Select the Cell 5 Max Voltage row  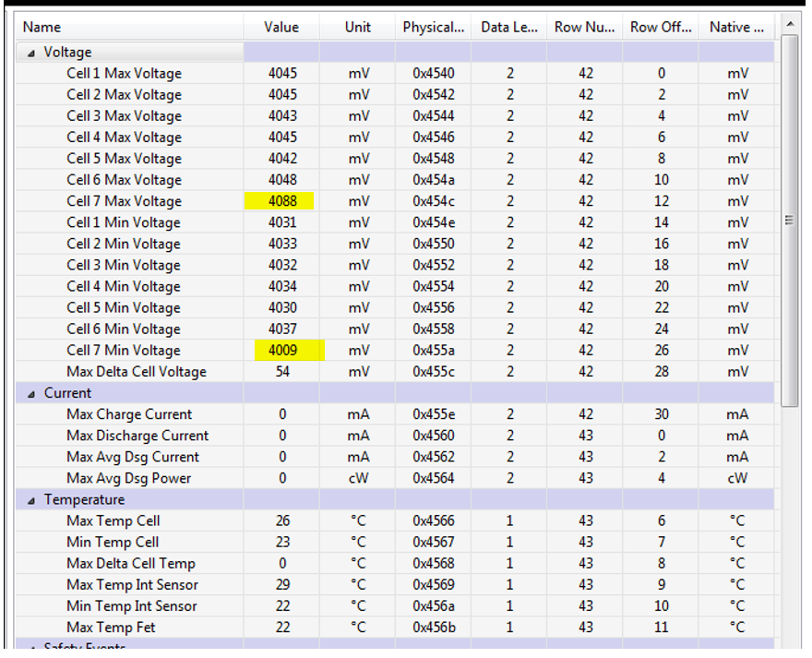[x=395, y=158]
